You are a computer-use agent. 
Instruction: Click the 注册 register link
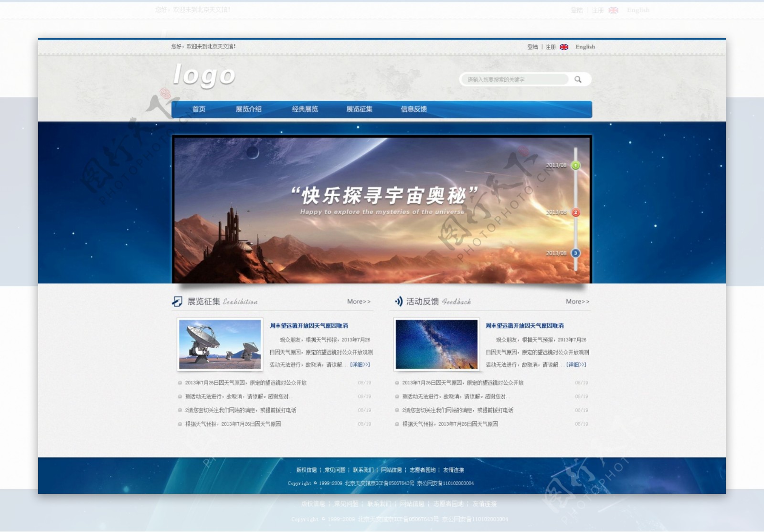point(551,47)
